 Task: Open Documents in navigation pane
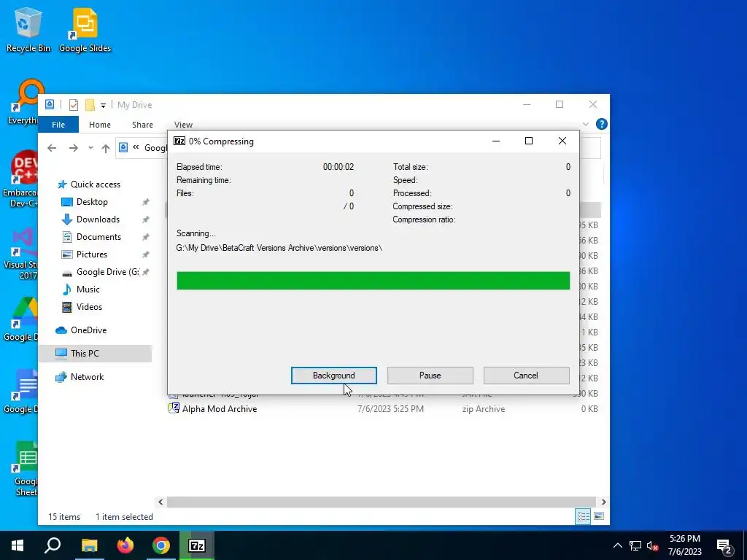click(98, 237)
